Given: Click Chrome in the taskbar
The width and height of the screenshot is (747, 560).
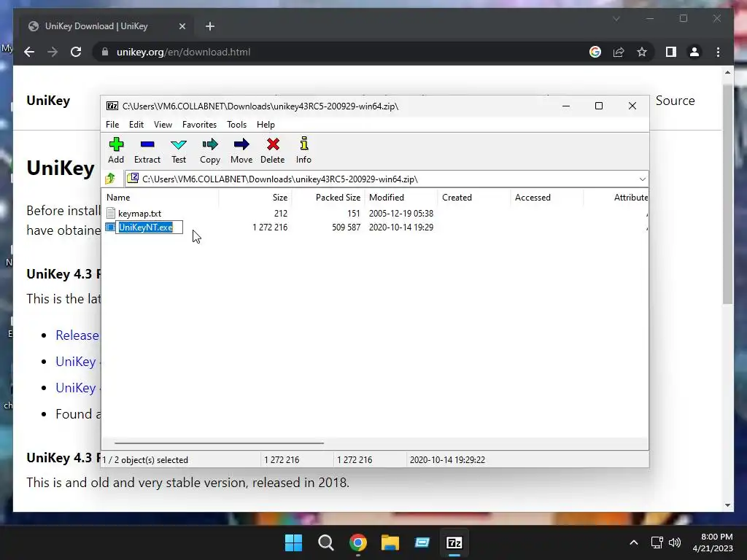Looking at the screenshot, I should (357, 542).
